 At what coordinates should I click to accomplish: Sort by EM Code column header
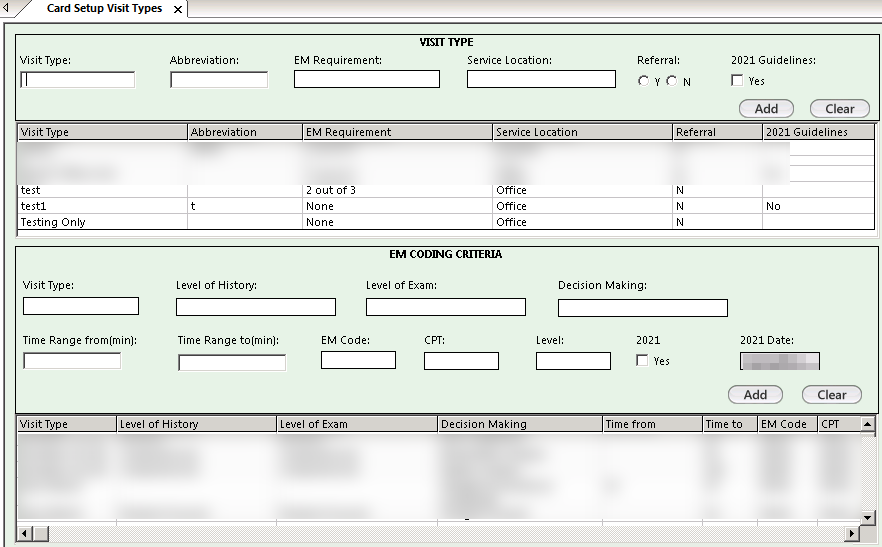coord(788,424)
